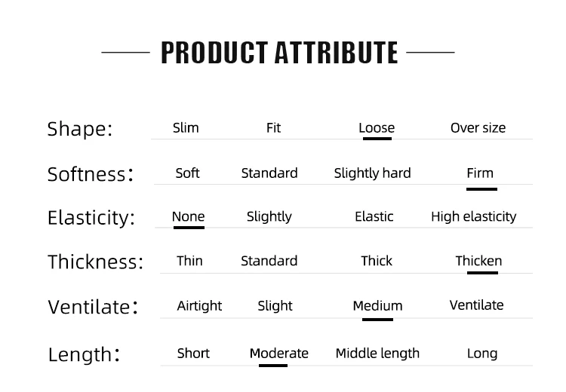Click the PRODUCT ATTRIBUTE heading
The width and height of the screenshot is (566, 392).
pyautogui.click(x=279, y=53)
